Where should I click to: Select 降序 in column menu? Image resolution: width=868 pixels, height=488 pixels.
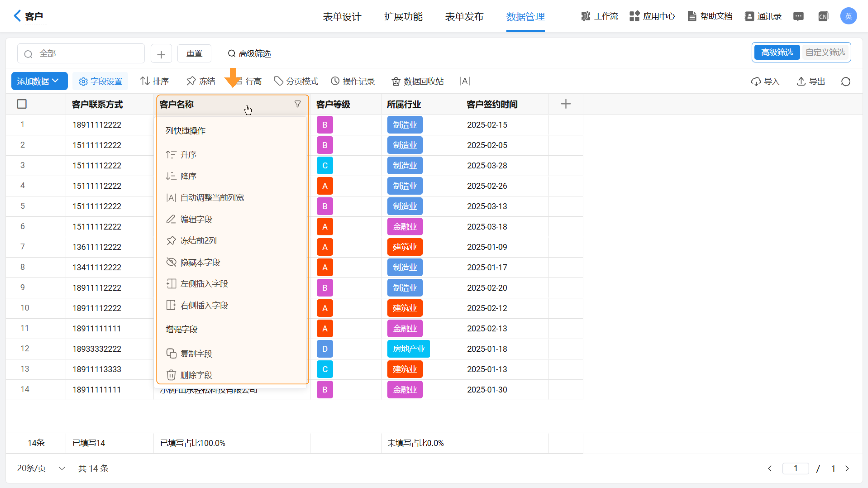(x=181, y=176)
